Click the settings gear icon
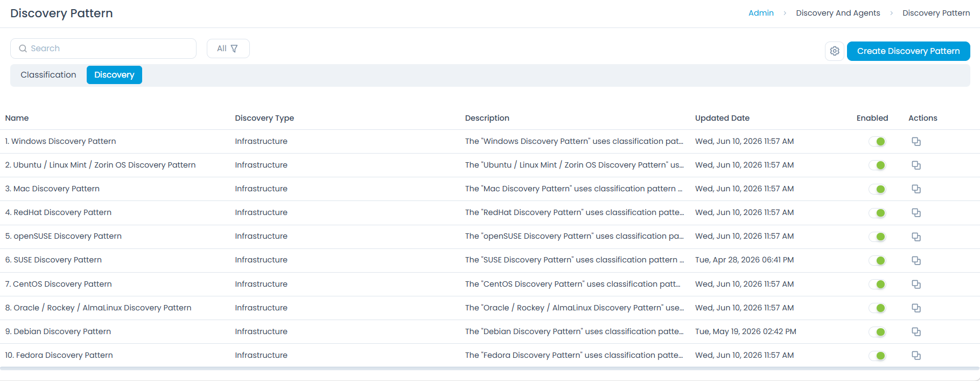 (x=835, y=51)
